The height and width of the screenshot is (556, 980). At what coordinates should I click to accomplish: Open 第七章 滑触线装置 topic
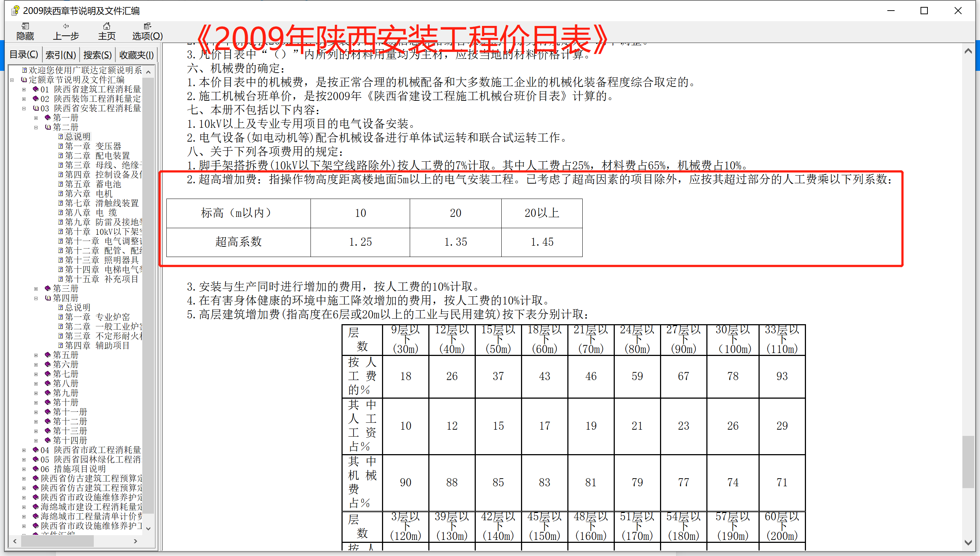coord(101,203)
